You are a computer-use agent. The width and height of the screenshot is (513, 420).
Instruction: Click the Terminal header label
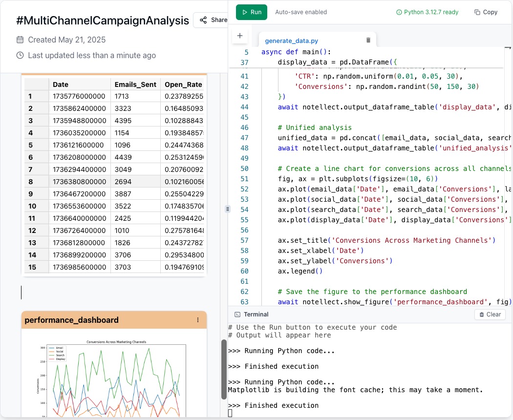[256, 315]
